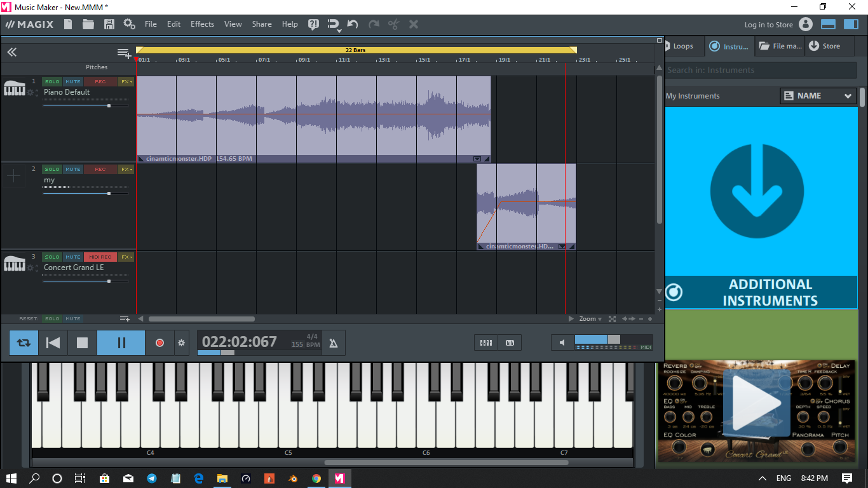Open the dropdown arrow on the track 1 audio clip
Viewport: 868px width, 488px height.
pyautogui.click(x=477, y=159)
